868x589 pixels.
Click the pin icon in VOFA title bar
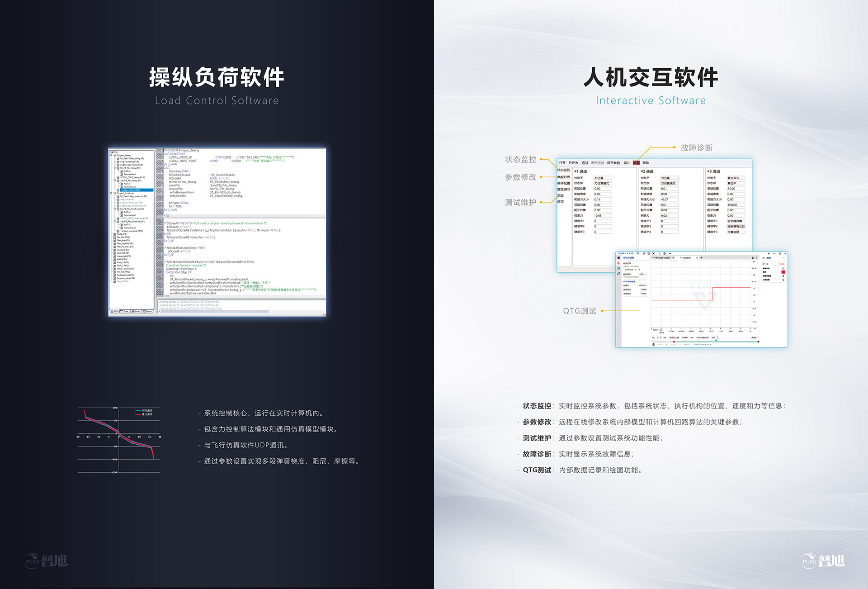(769, 253)
